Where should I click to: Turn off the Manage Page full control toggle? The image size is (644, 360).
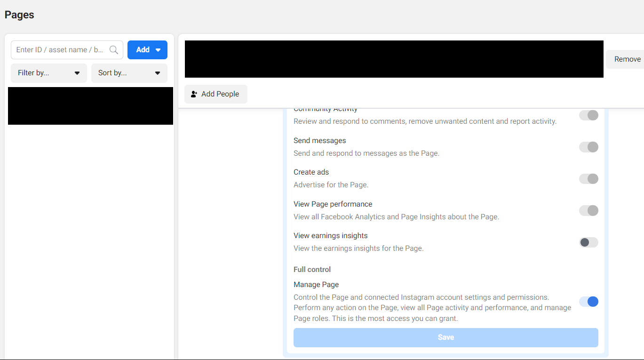[588, 302]
